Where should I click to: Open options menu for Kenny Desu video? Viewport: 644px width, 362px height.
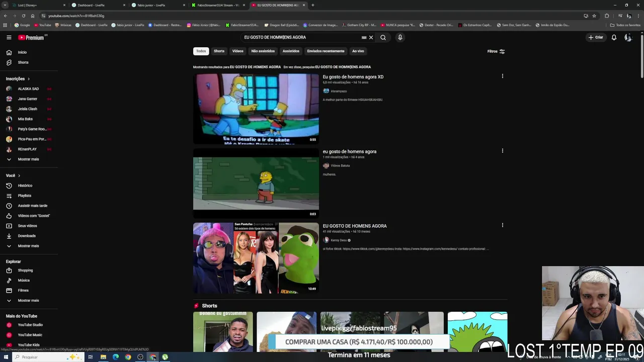click(x=502, y=225)
